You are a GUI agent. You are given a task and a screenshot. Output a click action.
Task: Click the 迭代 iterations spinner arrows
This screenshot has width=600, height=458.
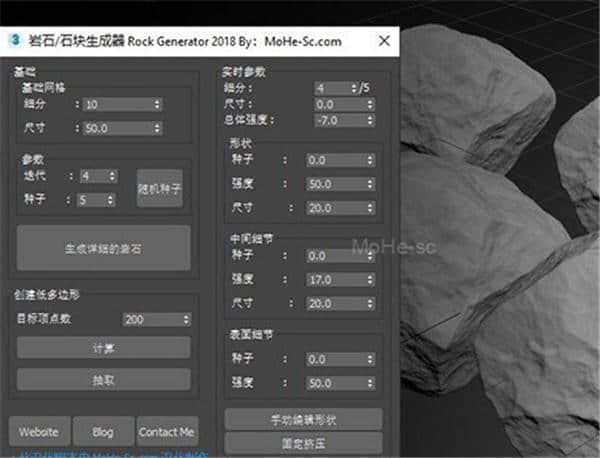coord(112,176)
